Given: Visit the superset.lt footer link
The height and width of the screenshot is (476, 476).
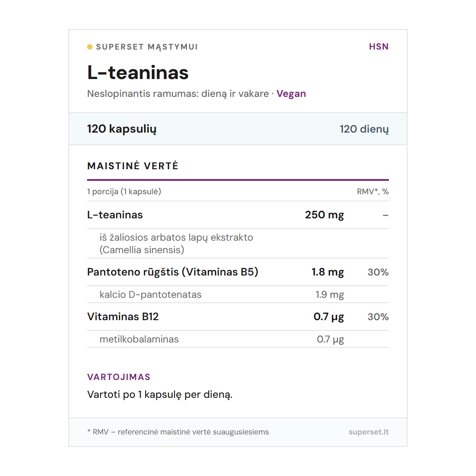Looking at the screenshot, I should click(368, 432).
